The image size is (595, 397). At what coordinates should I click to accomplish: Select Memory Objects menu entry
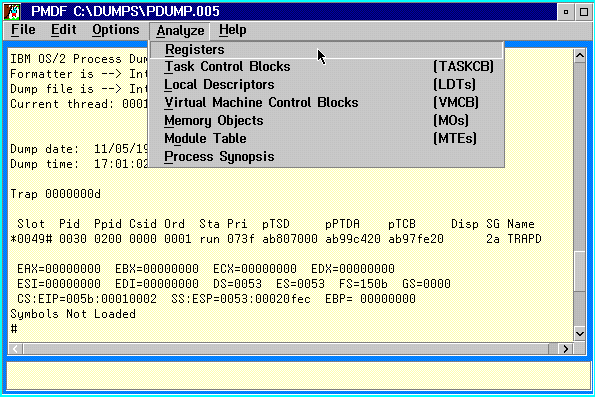tap(327, 121)
